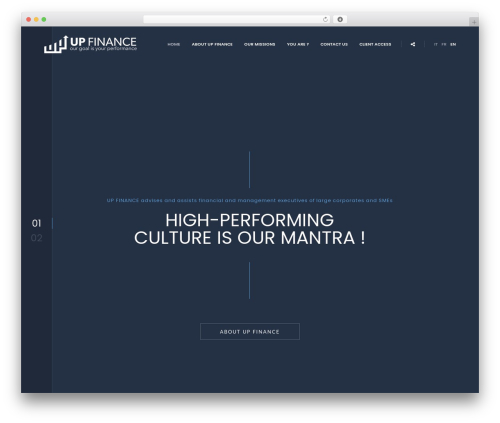The image size is (500, 423).
Task: Click the ABOUT UP FINANCE outlined button
Action: click(x=250, y=332)
